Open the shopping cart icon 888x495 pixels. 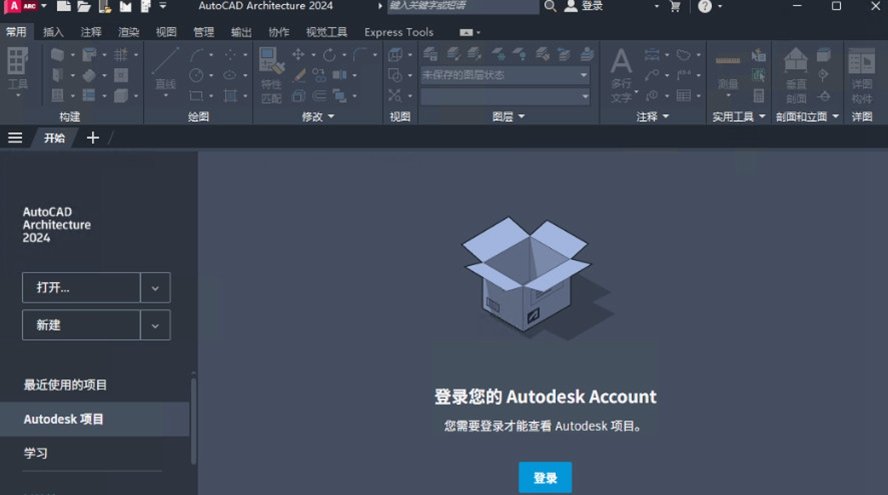click(x=675, y=6)
